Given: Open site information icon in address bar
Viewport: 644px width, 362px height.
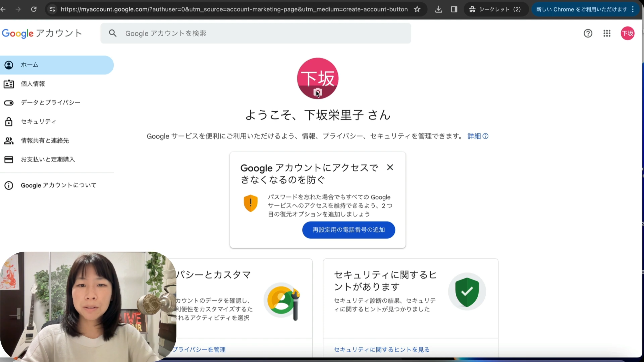Looking at the screenshot, I should click(52, 9).
